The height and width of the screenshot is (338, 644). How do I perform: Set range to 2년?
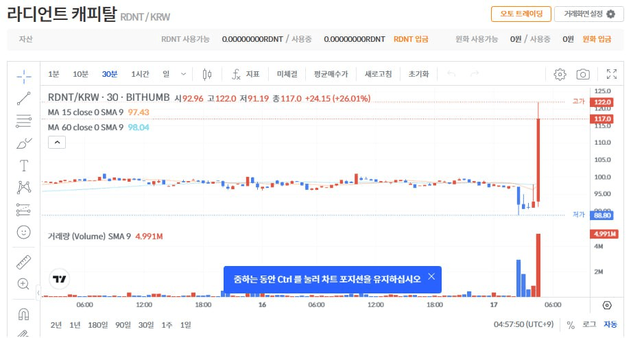(56, 325)
